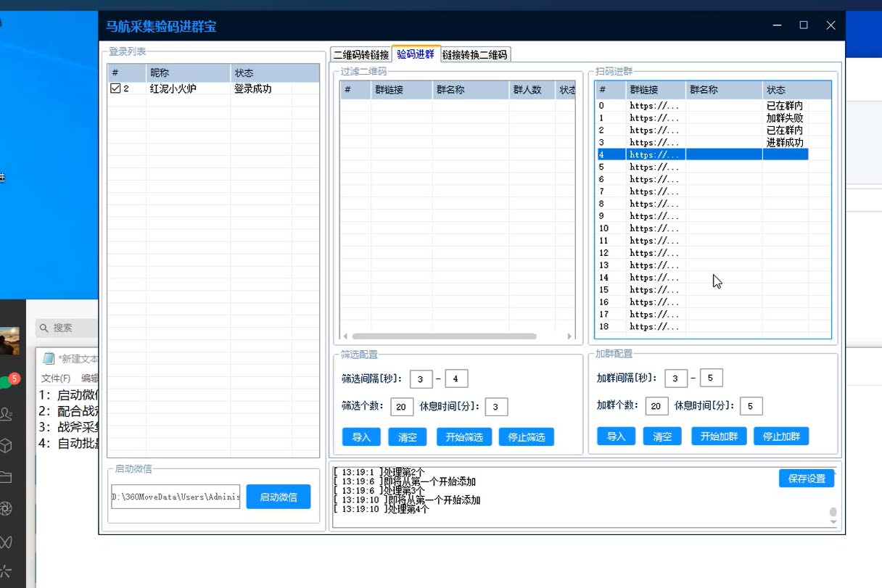The height and width of the screenshot is (588, 882).
Task: Click the 开始加群 button
Action: (718, 436)
